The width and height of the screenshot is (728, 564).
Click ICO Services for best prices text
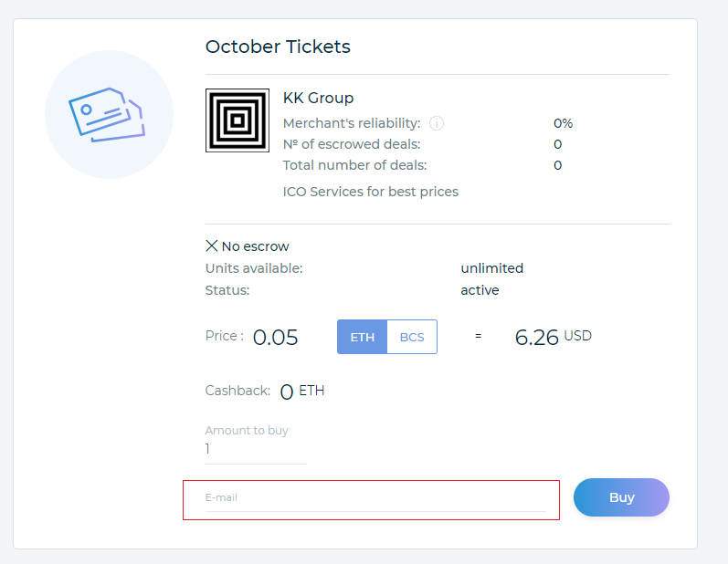coord(371,192)
